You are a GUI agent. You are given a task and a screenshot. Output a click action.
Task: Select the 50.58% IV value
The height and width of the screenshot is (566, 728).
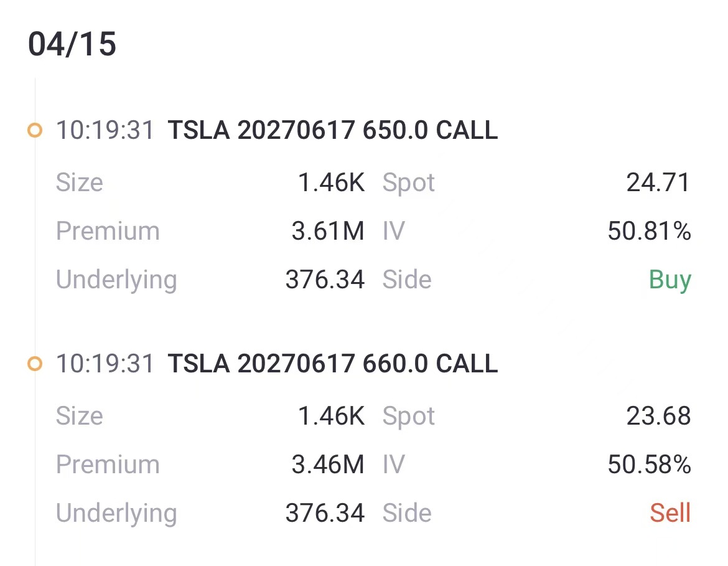coord(649,465)
